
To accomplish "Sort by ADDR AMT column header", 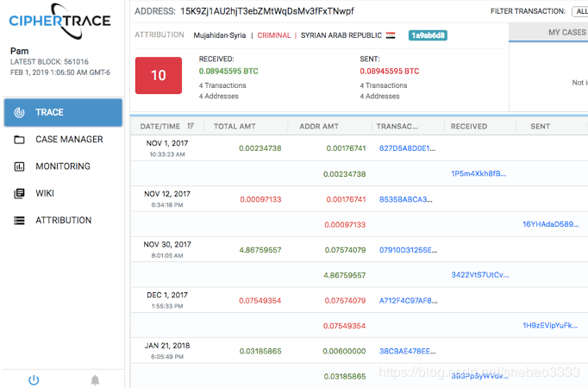I will pos(319,127).
